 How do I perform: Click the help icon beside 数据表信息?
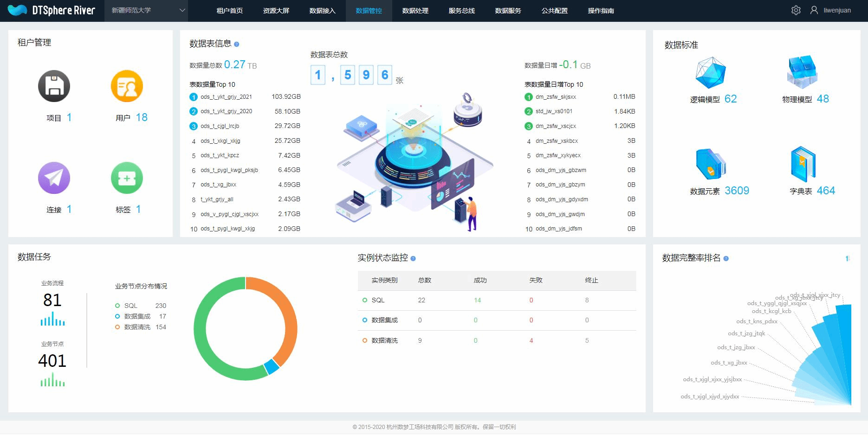point(237,45)
